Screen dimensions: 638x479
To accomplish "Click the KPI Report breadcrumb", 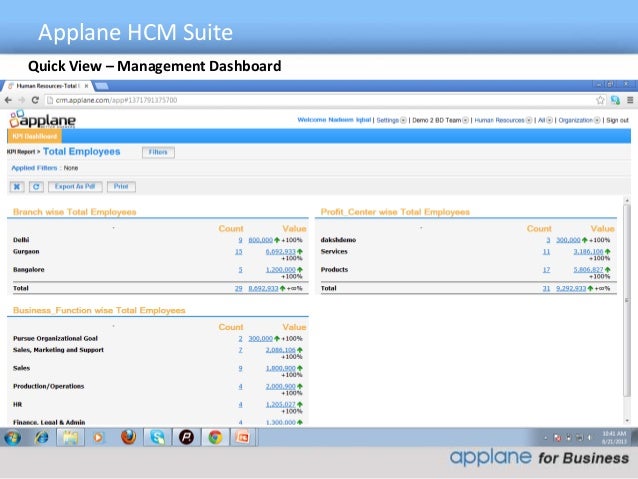I will click(x=21, y=152).
